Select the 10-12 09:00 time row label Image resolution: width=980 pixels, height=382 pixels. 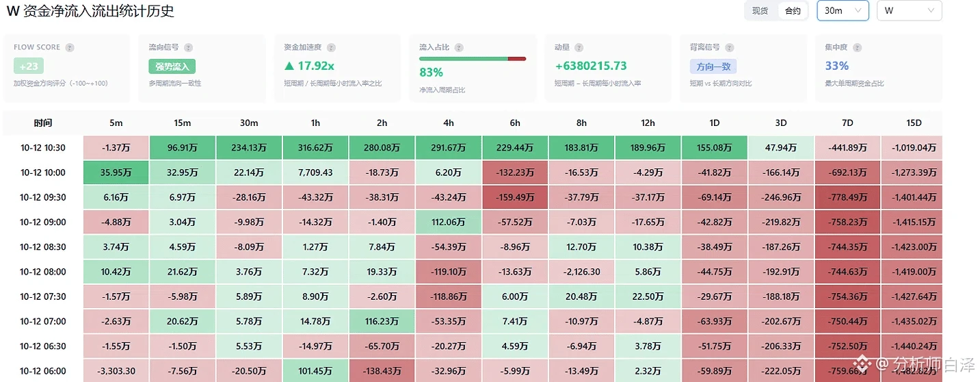pyautogui.click(x=43, y=222)
